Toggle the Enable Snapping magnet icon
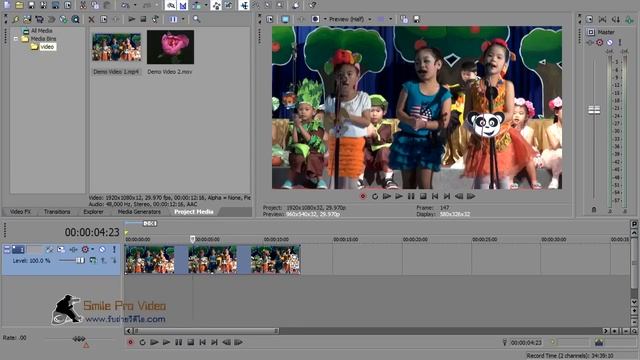Image resolution: width=640 pixels, height=360 pixels. [x=171, y=5]
